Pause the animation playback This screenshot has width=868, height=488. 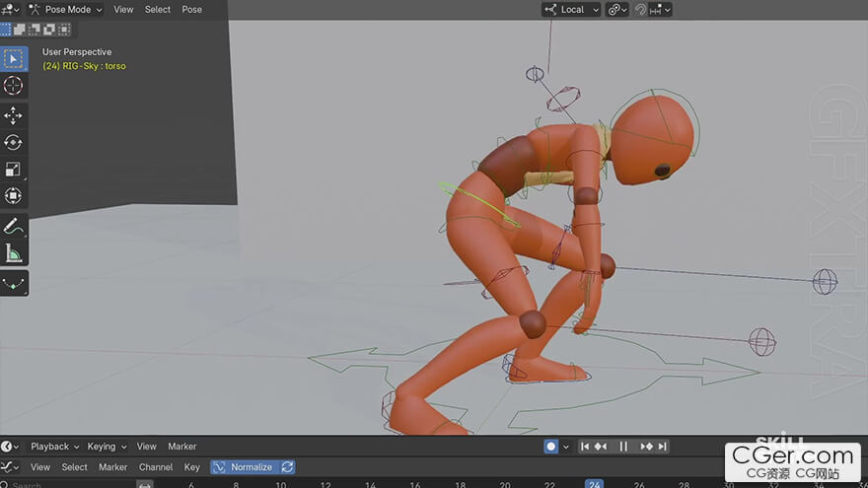coord(623,447)
